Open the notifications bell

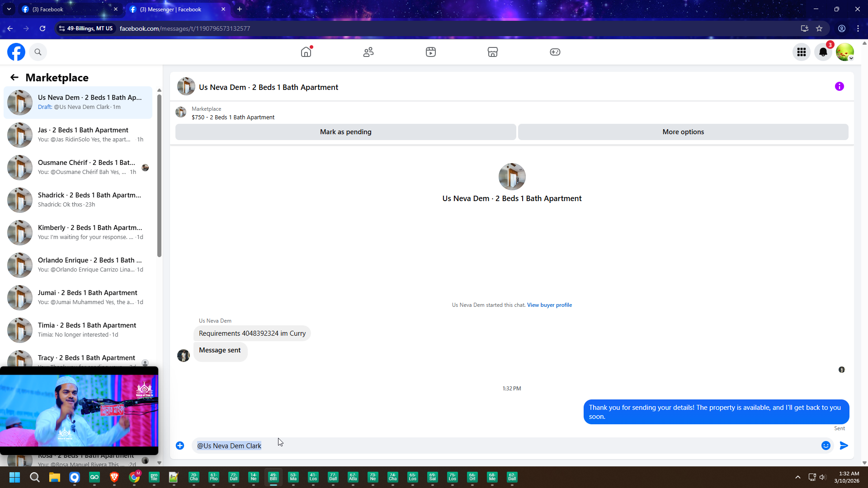pyautogui.click(x=823, y=52)
